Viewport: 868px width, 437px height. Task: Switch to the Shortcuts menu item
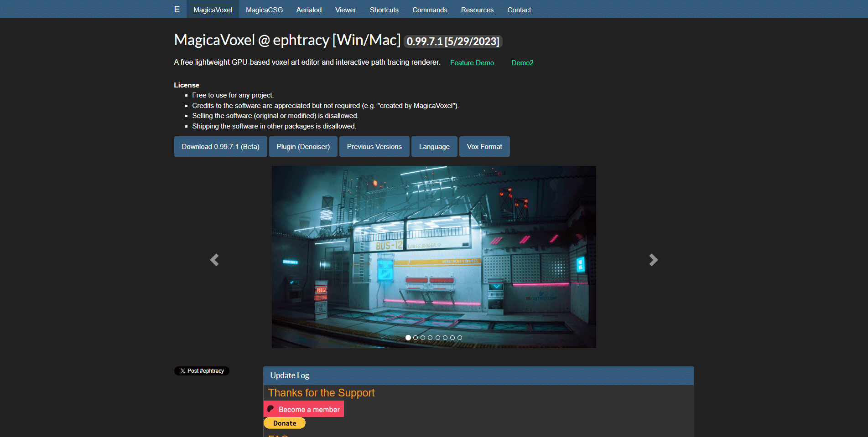[384, 10]
